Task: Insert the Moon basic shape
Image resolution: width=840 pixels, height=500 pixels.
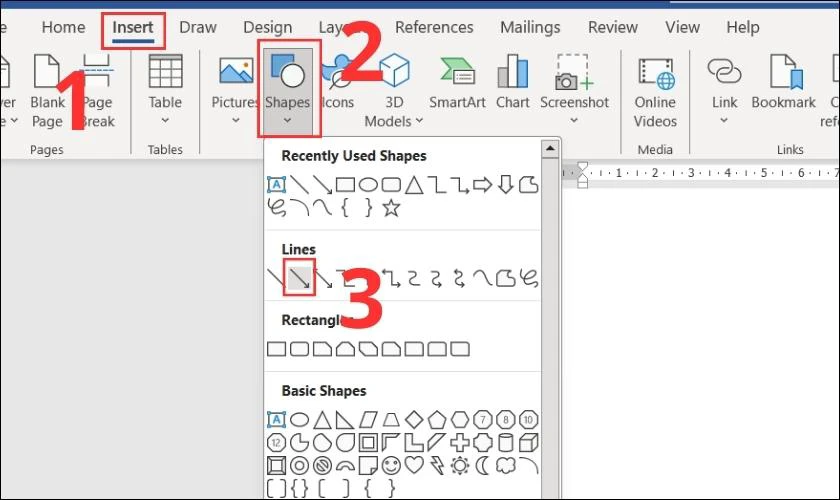Action: tap(483, 465)
